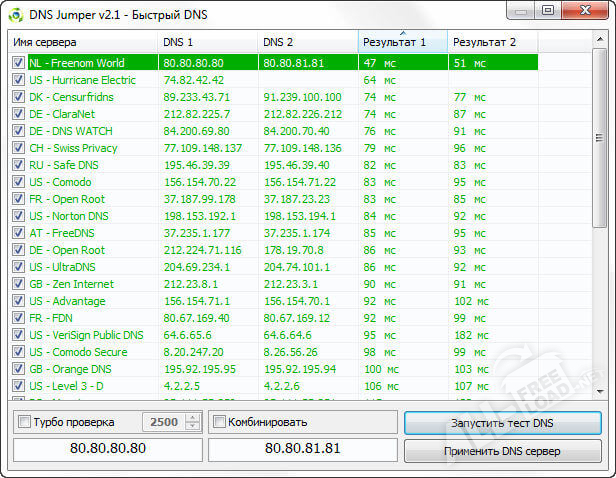Sort by the Результат 1 column header
This screenshot has height=478, width=616.
[402, 42]
